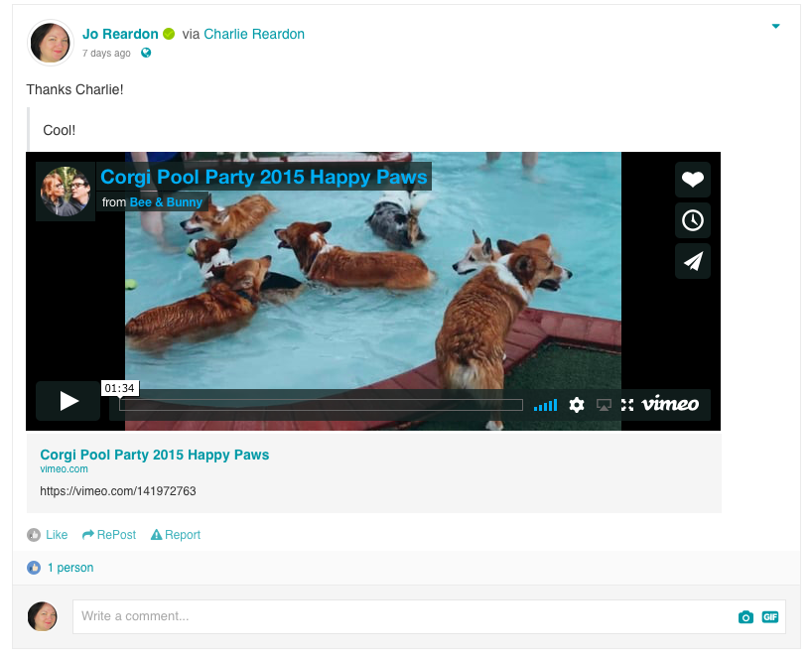Open the Corgi Pool Party link below video
The image size is (812, 657).
(x=154, y=455)
